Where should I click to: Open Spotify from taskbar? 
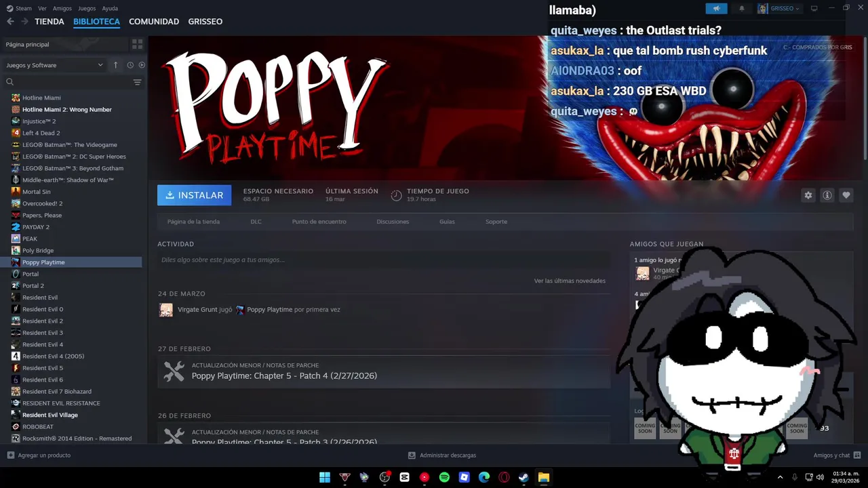click(x=444, y=477)
